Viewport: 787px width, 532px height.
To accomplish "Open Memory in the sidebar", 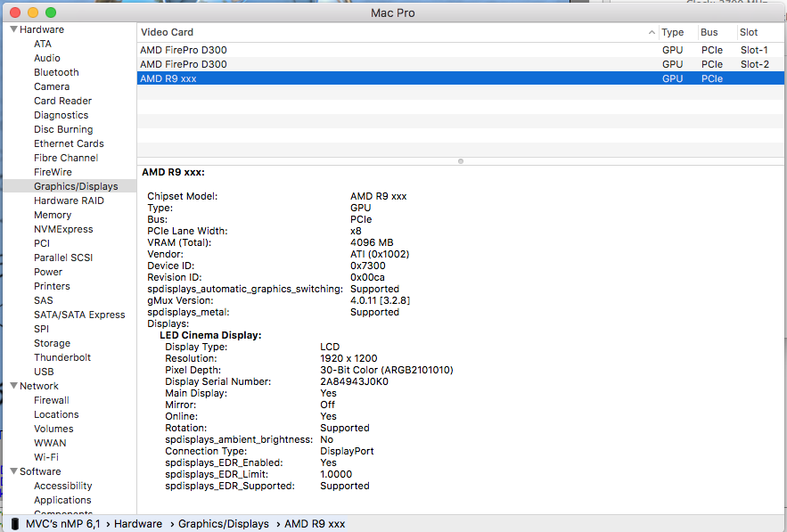I will click(53, 215).
